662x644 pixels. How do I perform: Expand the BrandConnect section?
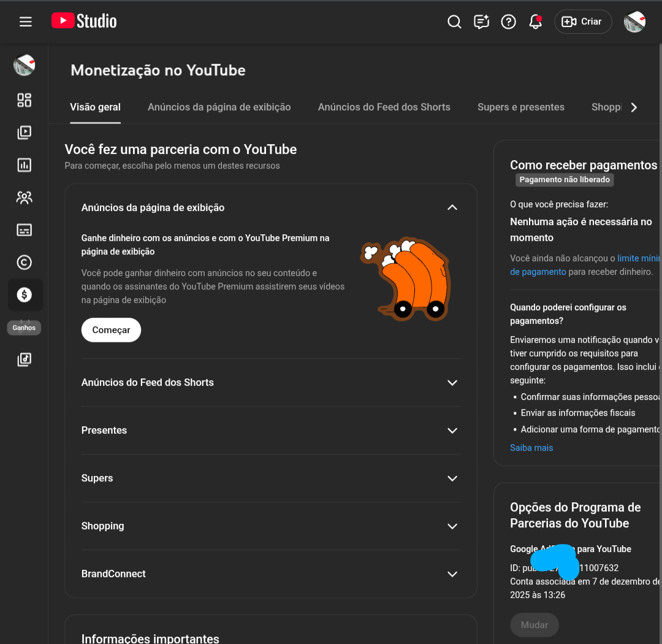pyautogui.click(x=452, y=574)
